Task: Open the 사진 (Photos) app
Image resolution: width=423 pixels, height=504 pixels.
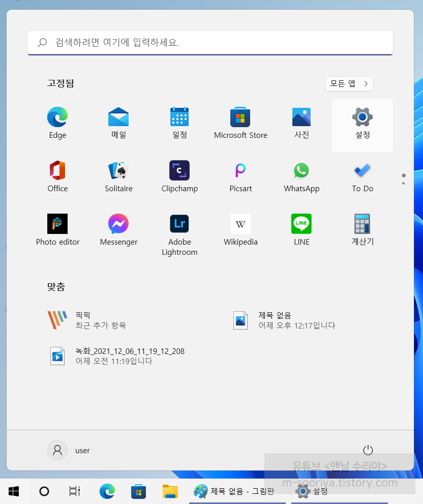Action: (x=301, y=123)
